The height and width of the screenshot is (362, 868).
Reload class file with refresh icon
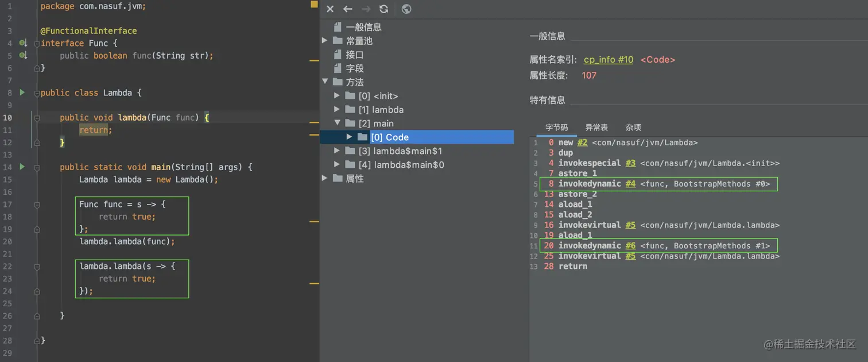pos(384,9)
